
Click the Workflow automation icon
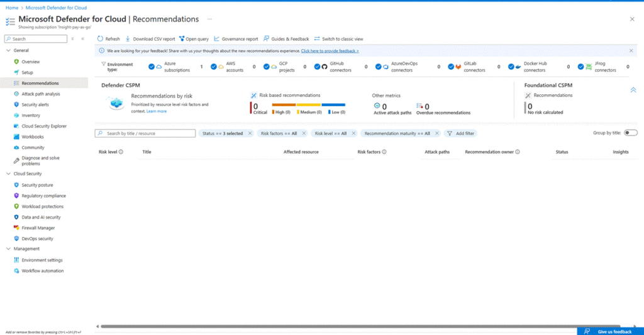tap(16, 271)
